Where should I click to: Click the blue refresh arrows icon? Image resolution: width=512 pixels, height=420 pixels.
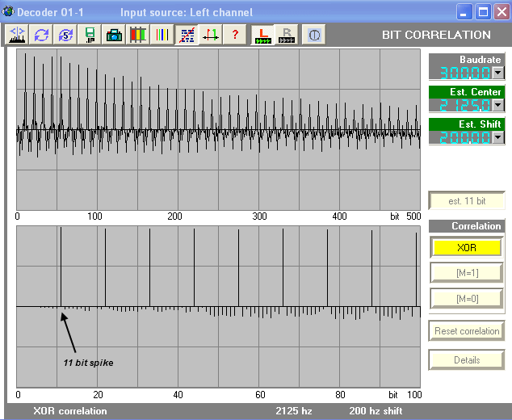pyautogui.click(x=41, y=35)
